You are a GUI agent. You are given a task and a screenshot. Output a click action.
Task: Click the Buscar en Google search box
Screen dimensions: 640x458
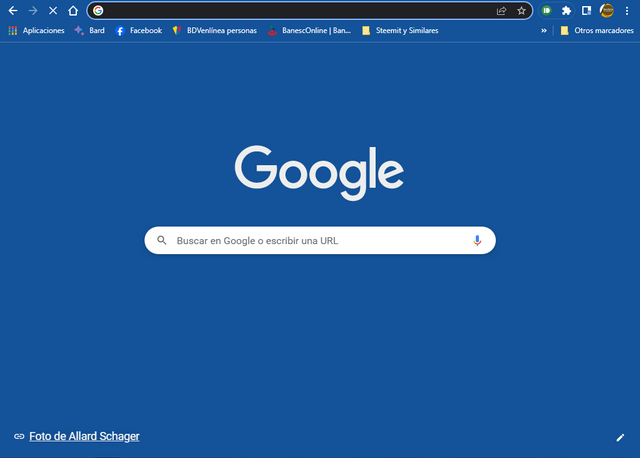[x=320, y=240]
